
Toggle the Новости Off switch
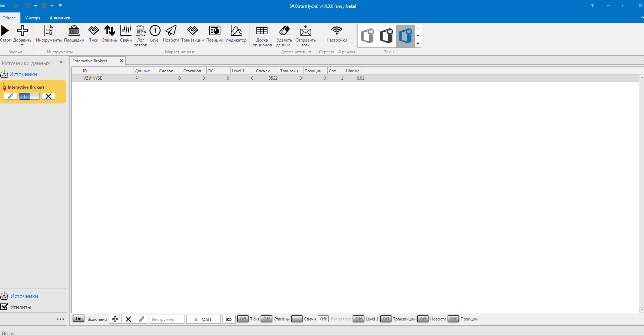423,319
